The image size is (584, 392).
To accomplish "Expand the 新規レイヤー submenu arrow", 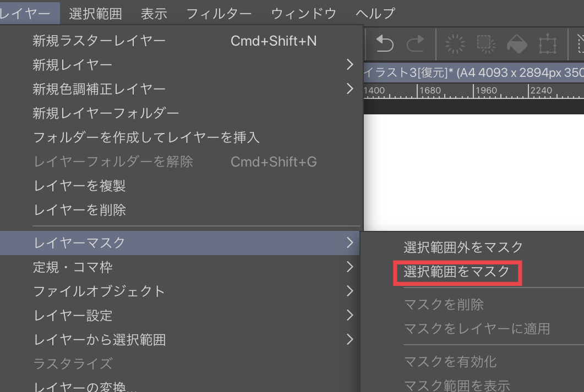I will click(x=350, y=65).
